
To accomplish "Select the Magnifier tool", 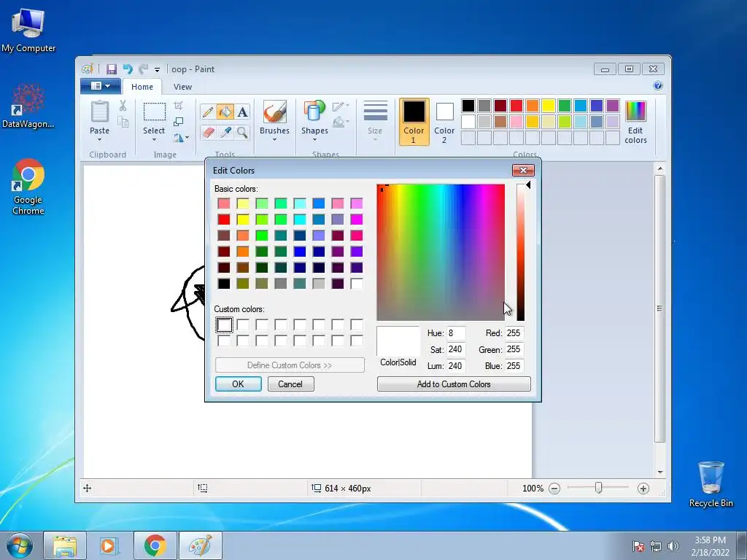I will [x=242, y=132].
